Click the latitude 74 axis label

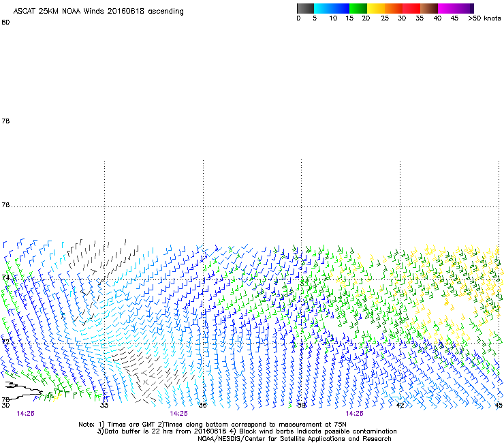(x=5, y=277)
